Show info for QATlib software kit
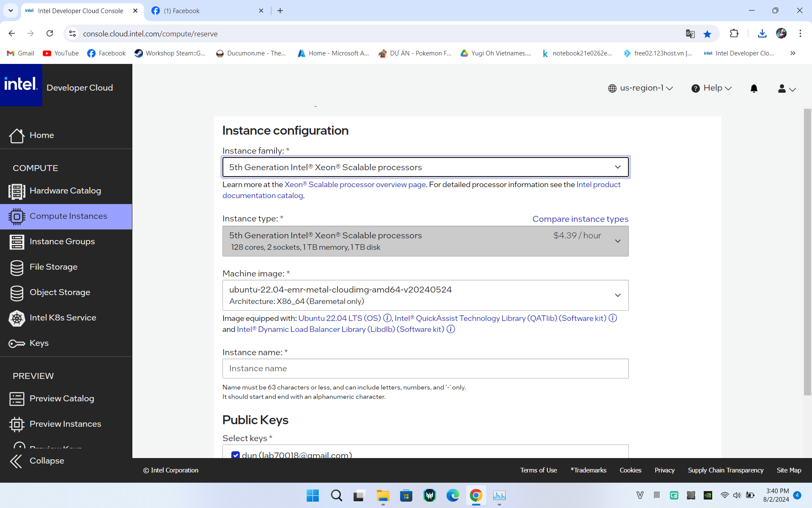The width and height of the screenshot is (812, 508). (x=613, y=318)
